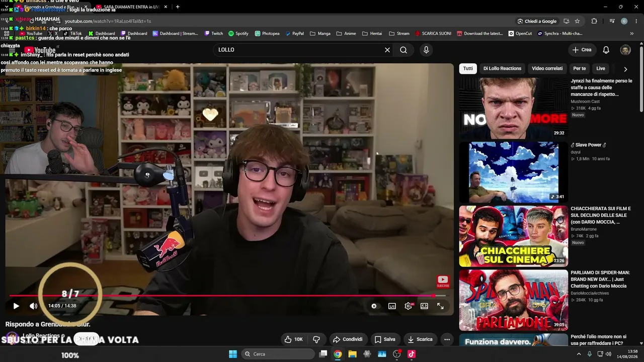Open the Spotify bookmark
Screen dimensions: 644x362
[238, 34]
